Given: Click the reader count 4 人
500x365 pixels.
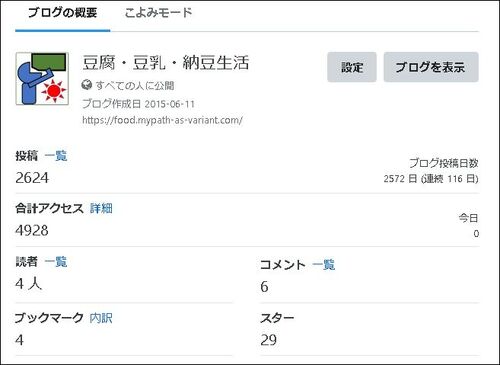Looking at the screenshot, I should (29, 284).
